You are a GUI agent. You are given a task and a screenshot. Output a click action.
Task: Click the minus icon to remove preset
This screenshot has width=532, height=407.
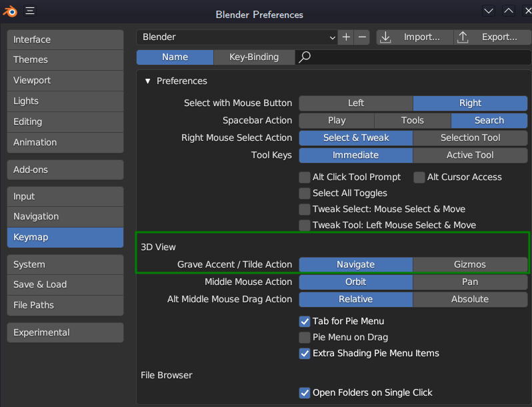(x=362, y=37)
